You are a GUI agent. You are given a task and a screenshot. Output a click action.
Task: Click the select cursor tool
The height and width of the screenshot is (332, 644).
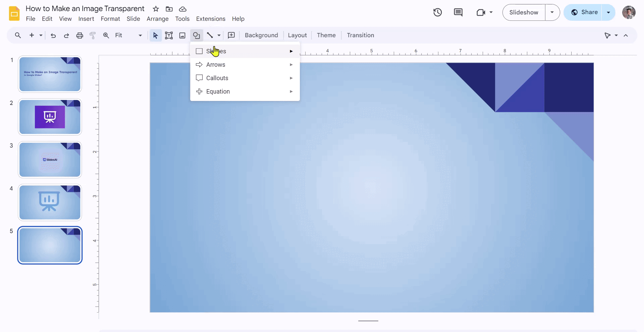(x=155, y=36)
